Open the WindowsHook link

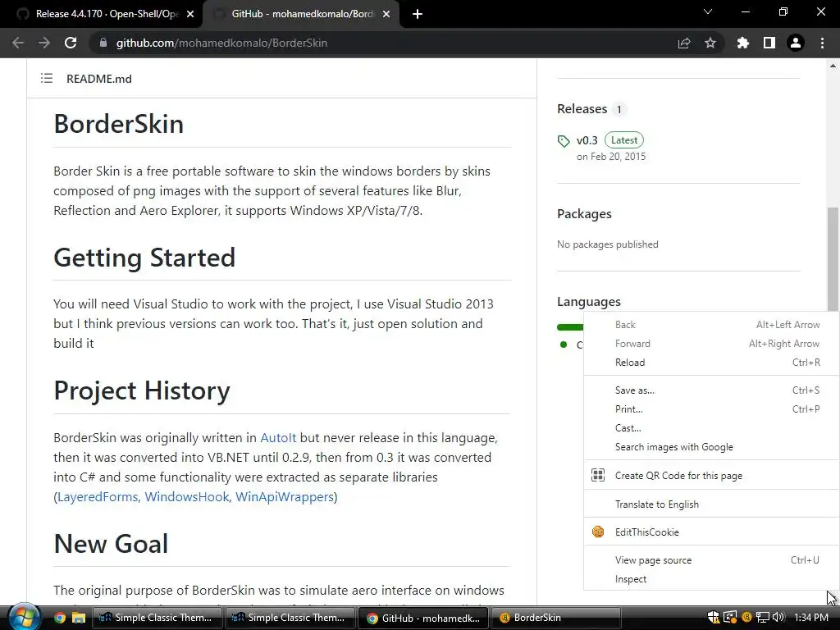[x=187, y=496]
